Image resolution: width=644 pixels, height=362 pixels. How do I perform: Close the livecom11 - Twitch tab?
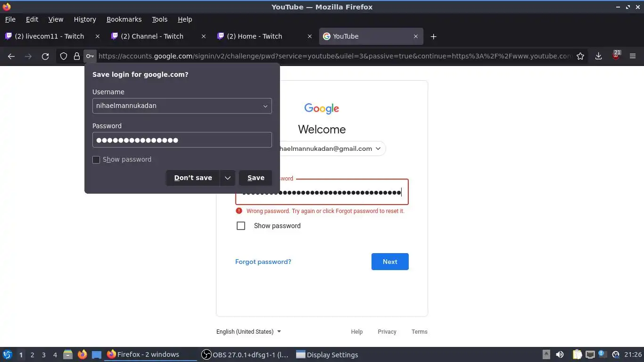(x=98, y=36)
